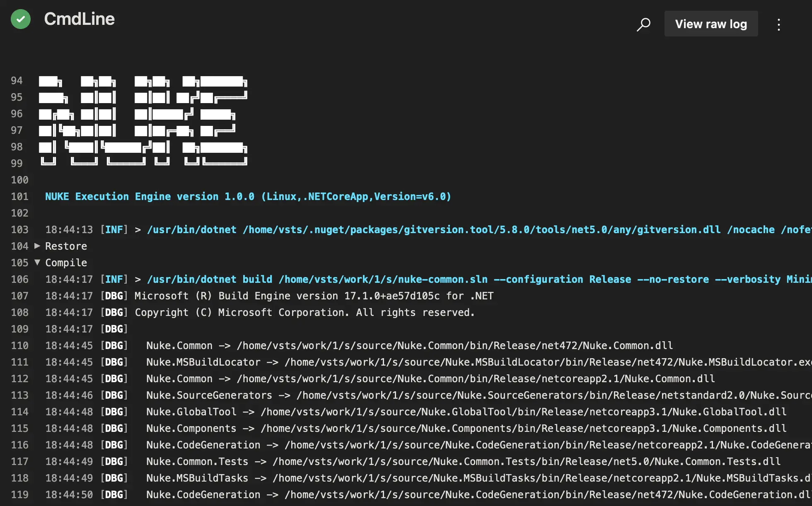The height and width of the screenshot is (506, 812).
Task: Click the dotnet build command on line 106
Action: click(479, 280)
